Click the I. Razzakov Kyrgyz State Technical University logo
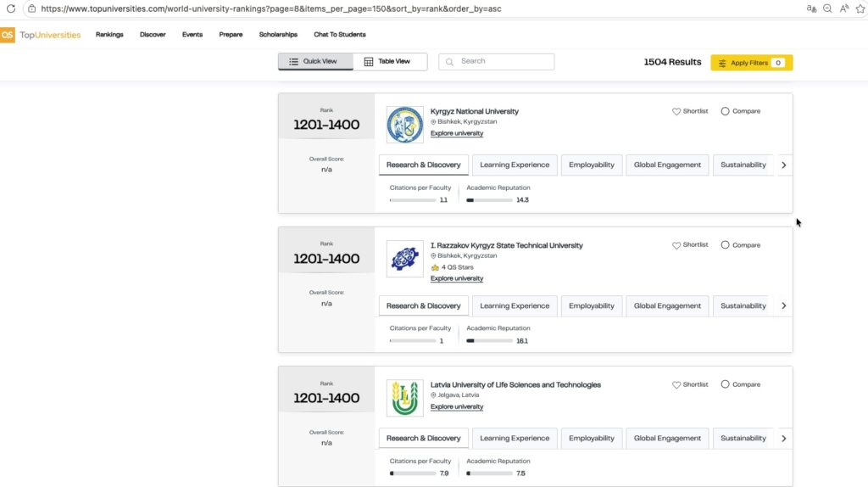 [404, 259]
